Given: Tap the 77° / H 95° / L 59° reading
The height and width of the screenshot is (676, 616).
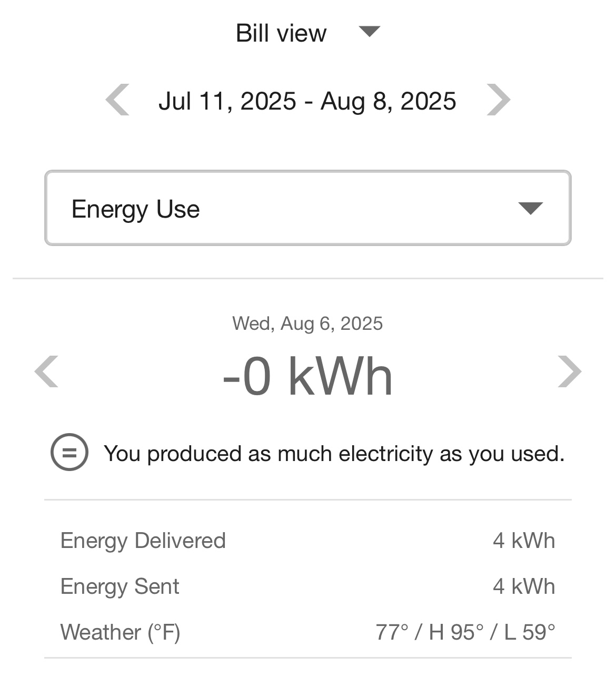Looking at the screenshot, I should tap(465, 632).
